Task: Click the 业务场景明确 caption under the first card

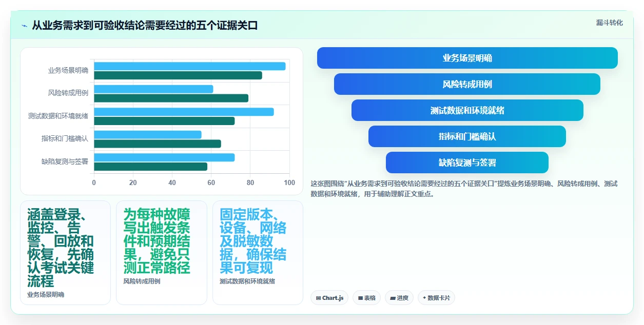Action: point(46,295)
